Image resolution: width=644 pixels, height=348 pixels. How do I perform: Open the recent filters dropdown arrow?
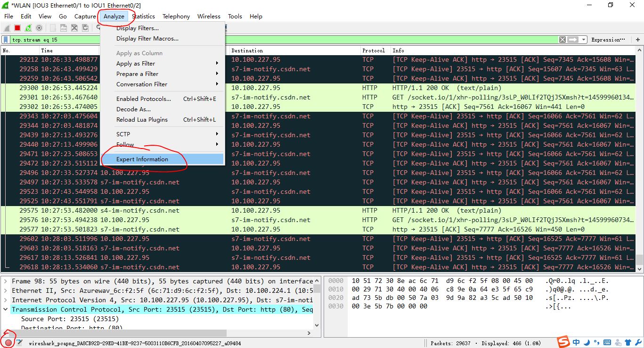pos(584,40)
